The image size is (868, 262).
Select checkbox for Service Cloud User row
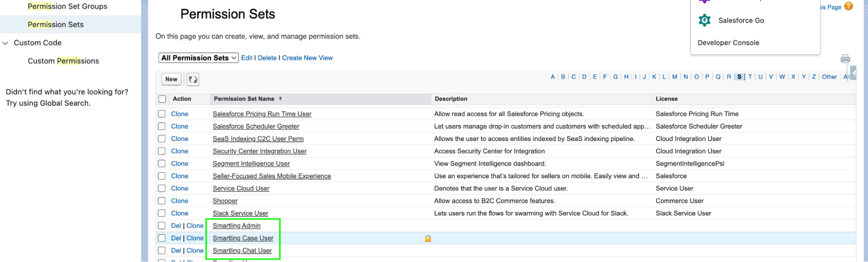coord(162,188)
